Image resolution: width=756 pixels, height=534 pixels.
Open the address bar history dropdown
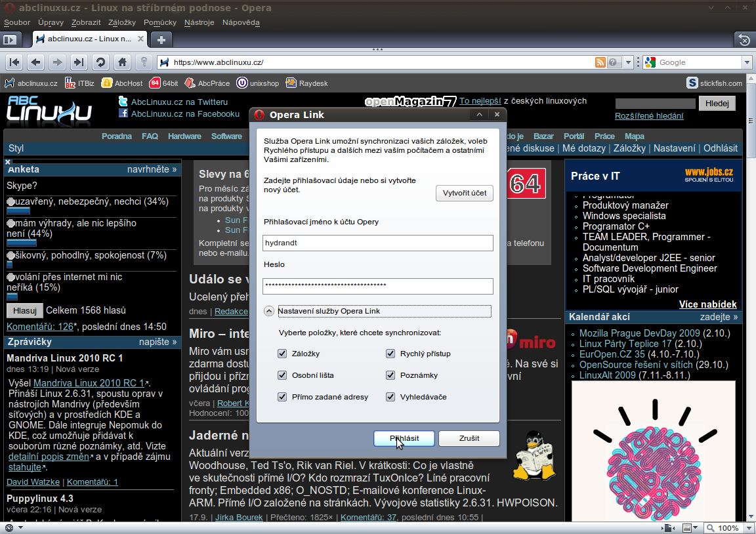(628, 62)
